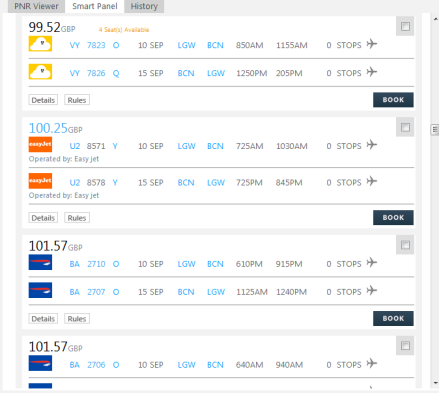Click the vertical scrollbar thumb

point(435,129)
